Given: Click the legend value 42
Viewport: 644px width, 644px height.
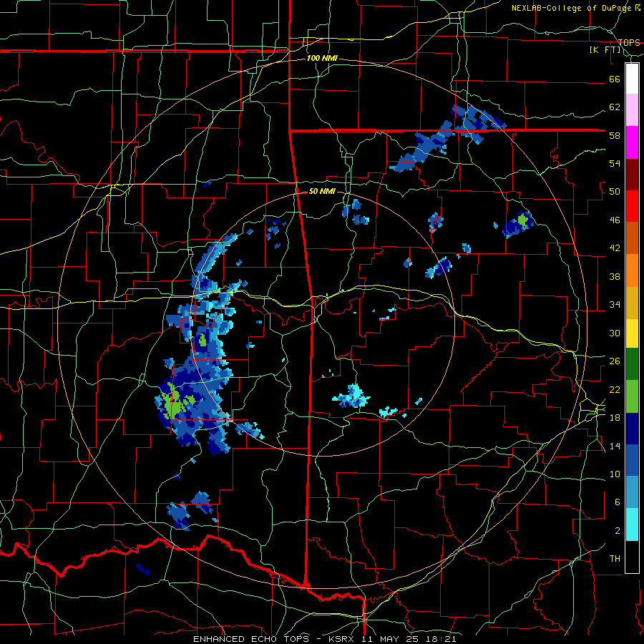Looking at the screenshot, I should [615, 248].
